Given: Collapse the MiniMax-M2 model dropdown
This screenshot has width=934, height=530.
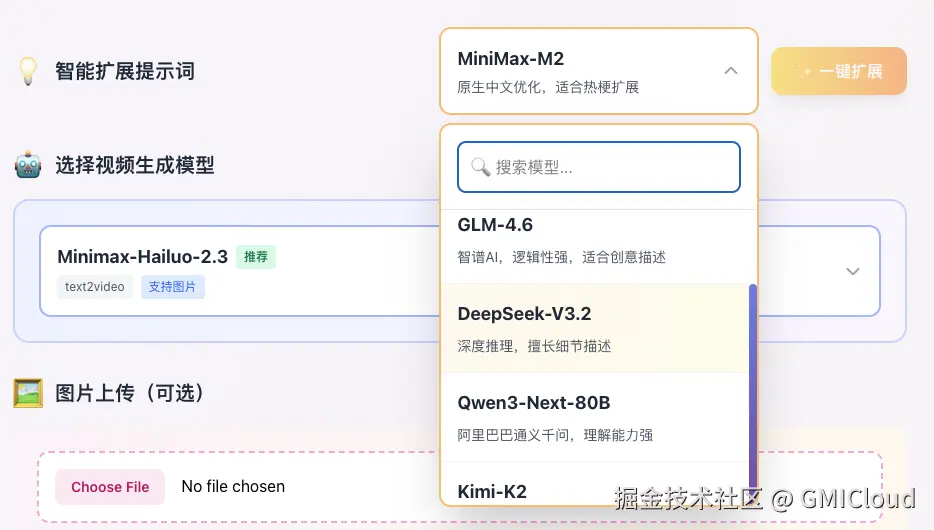Looking at the screenshot, I should click(599, 71).
